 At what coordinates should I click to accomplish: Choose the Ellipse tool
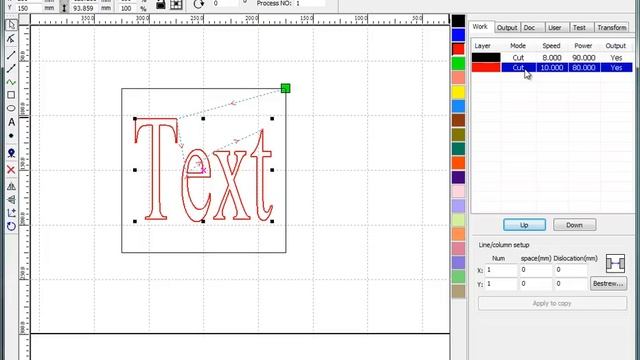[11, 108]
